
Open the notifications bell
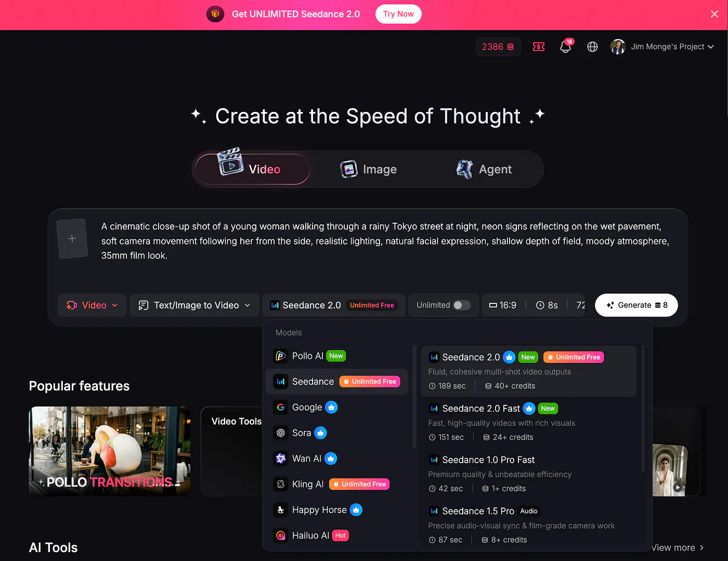coord(566,47)
